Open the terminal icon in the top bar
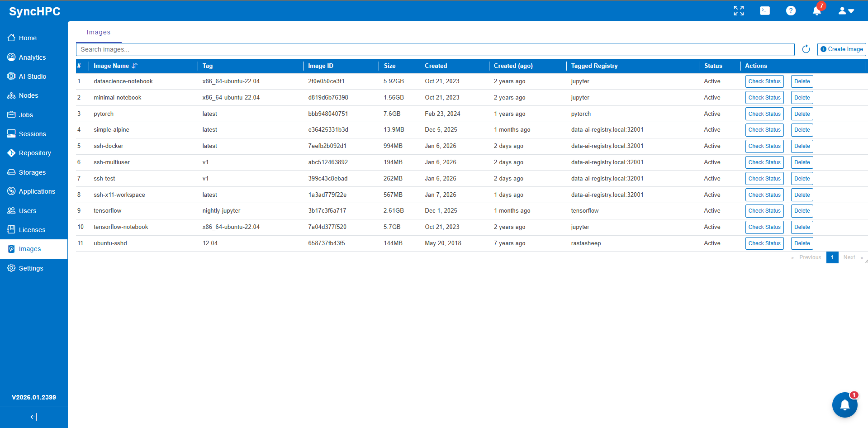868x428 pixels. click(764, 10)
